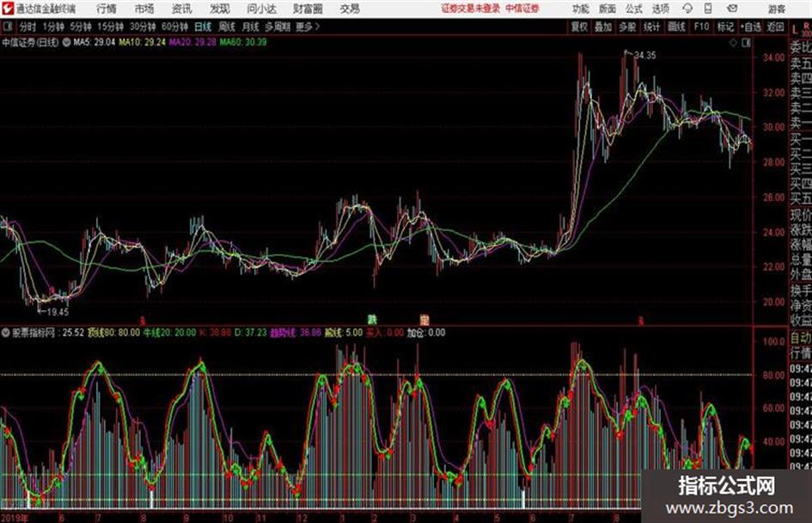Click the round icon before 股票指标网
Viewport: 812px width, 523px height.
6,332
